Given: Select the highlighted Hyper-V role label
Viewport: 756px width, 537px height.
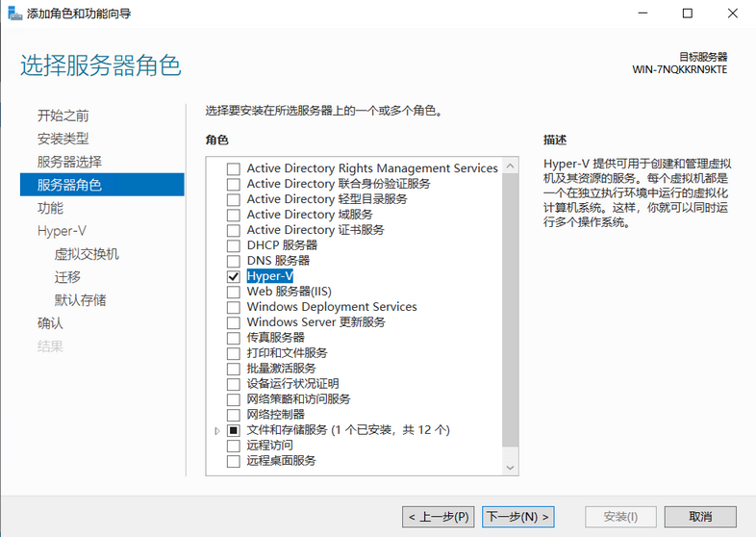Looking at the screenshot, I should 269,276.
